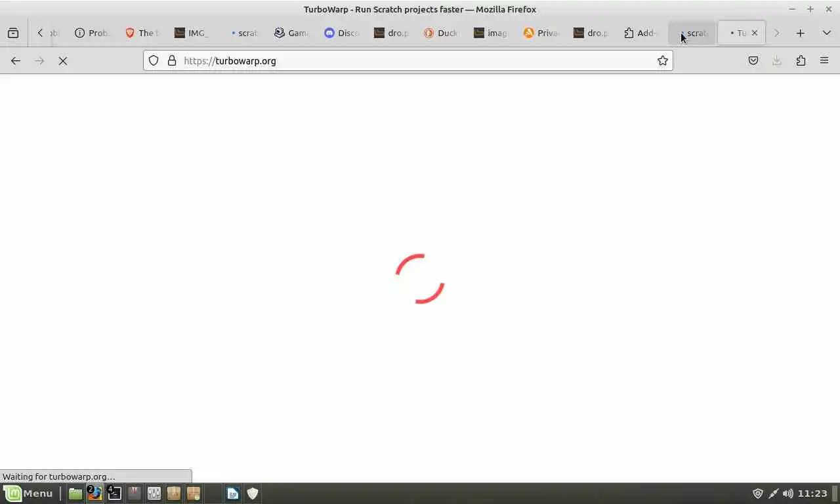
Task: Open the Linux Mint Menu button
Action: coord(28,493)
